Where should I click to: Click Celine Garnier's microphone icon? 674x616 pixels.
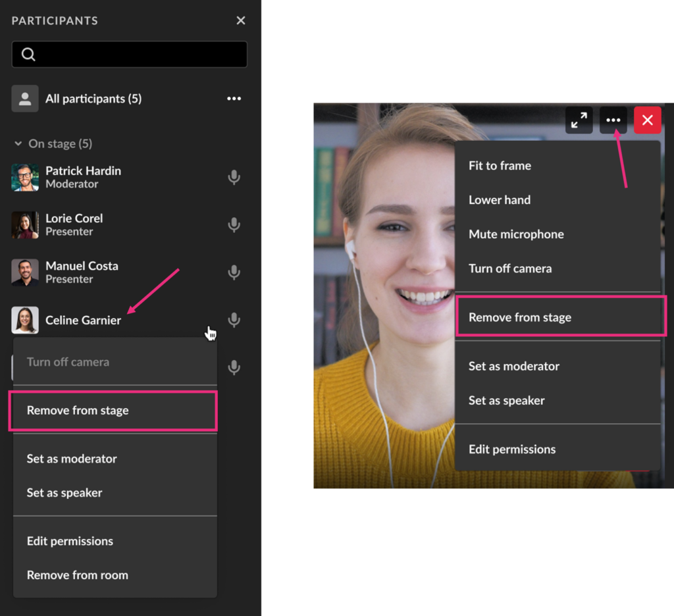pos(234,320)
